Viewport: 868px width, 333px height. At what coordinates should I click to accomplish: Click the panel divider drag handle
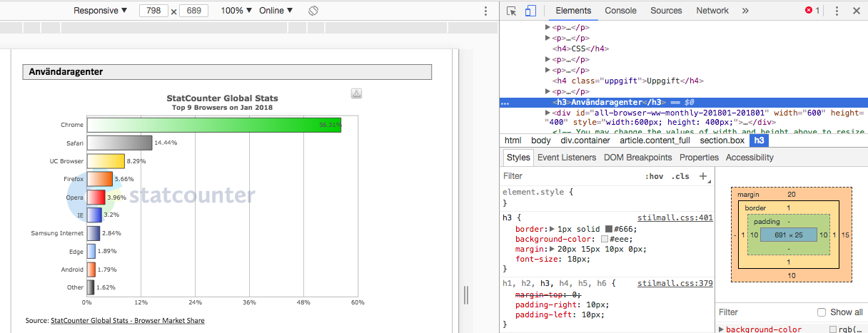467,295
